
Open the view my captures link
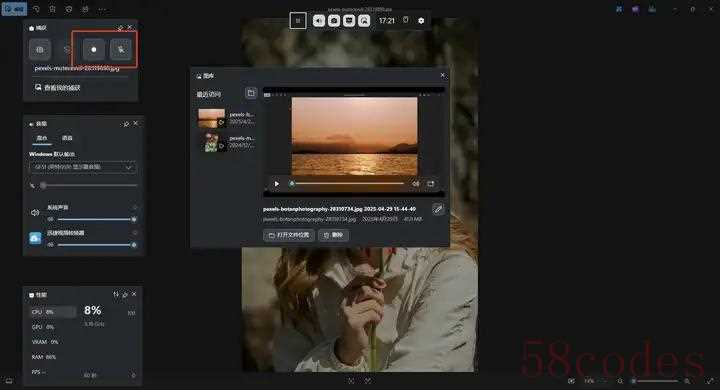click(x=57, y=87)
